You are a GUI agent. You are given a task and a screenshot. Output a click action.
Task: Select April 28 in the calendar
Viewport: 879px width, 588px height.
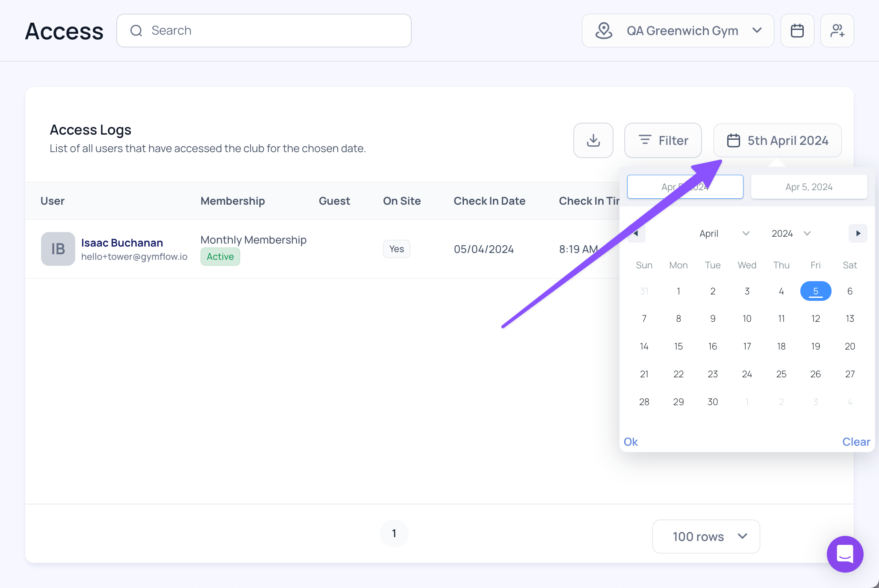pos(644,402)
